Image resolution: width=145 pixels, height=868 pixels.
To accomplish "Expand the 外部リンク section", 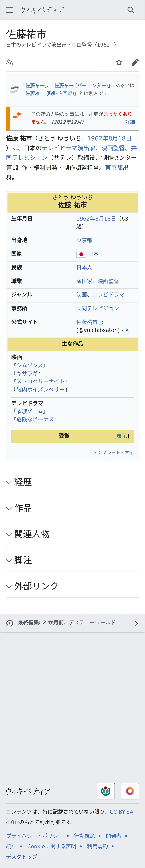I will tap(36, 586).
